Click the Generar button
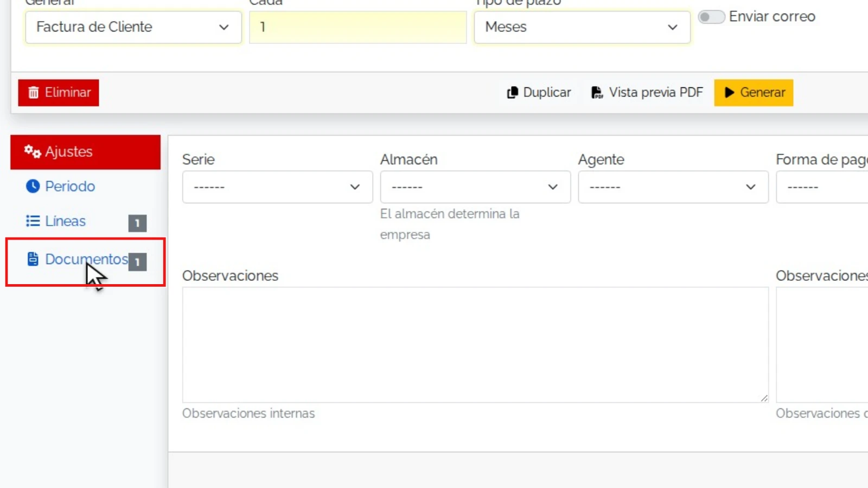 [x=754, y=93]
